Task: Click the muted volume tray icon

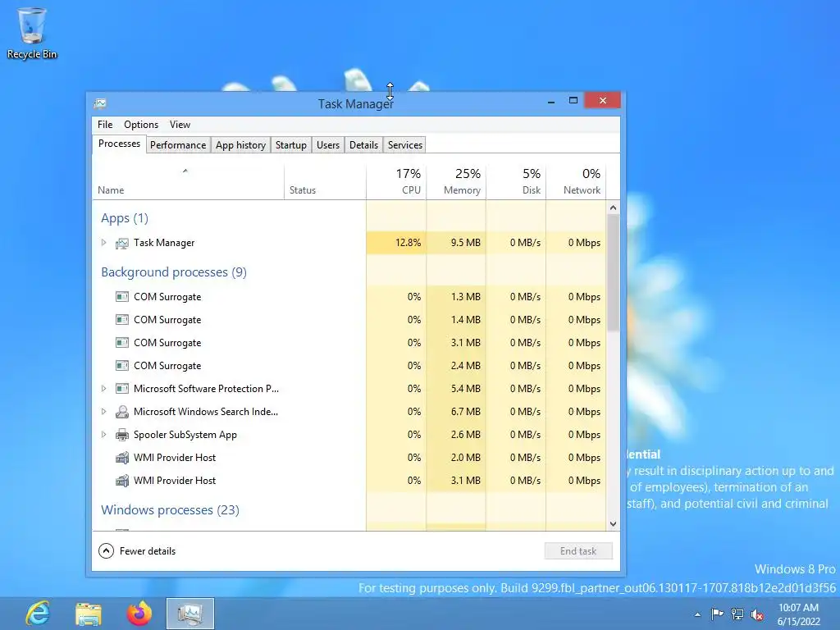Action: (757, 614)
